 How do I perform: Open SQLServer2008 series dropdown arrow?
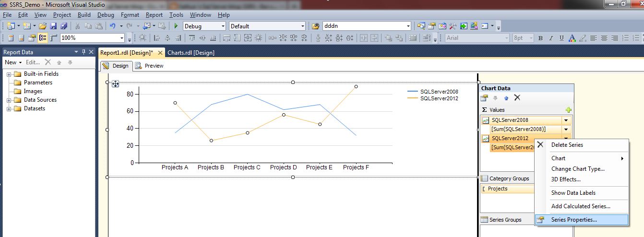[566, 120]
